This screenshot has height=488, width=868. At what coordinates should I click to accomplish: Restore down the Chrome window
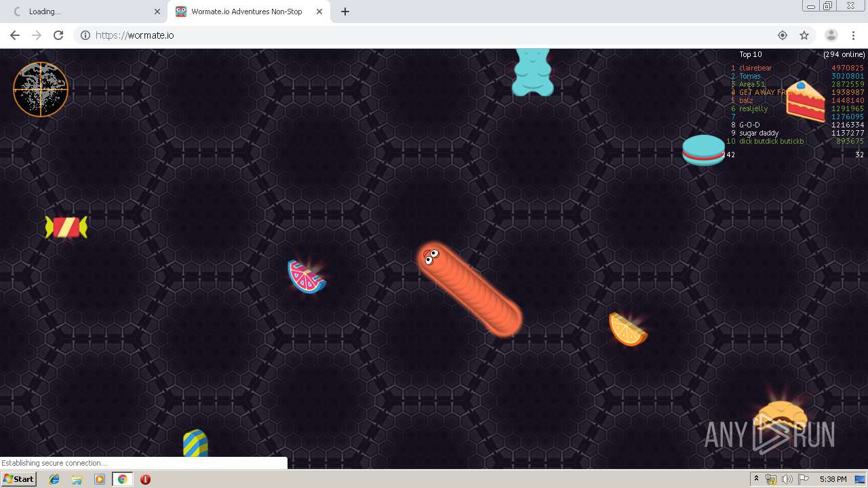pyautogui.click(x=828, y=5)
